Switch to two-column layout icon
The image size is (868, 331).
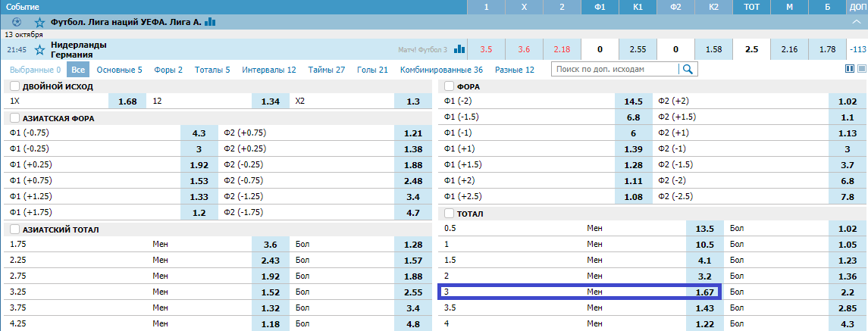click(850, 69)
